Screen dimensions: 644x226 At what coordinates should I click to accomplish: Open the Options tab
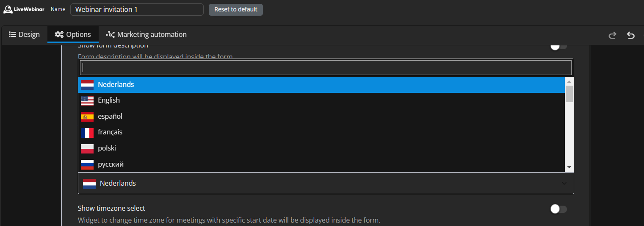tap(73, 35)
